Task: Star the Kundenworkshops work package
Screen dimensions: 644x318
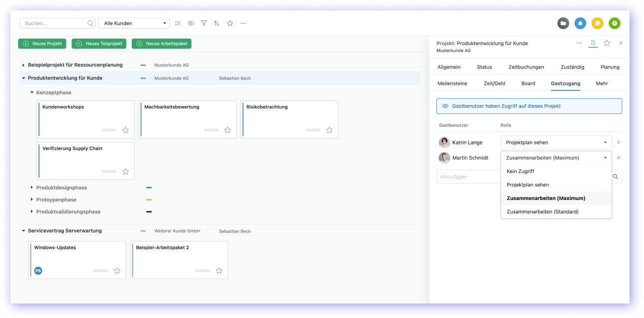Action: (x=126, y=130)
